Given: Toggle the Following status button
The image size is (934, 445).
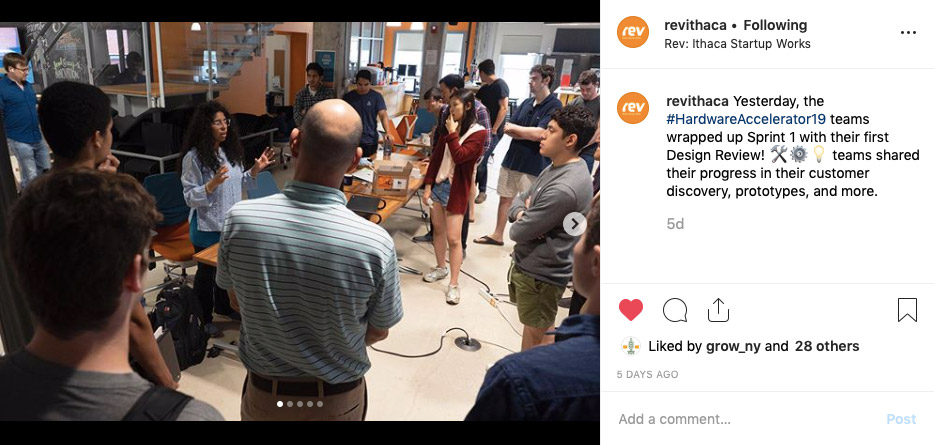Looking at the screenshot, I should (x=775, y=26).
